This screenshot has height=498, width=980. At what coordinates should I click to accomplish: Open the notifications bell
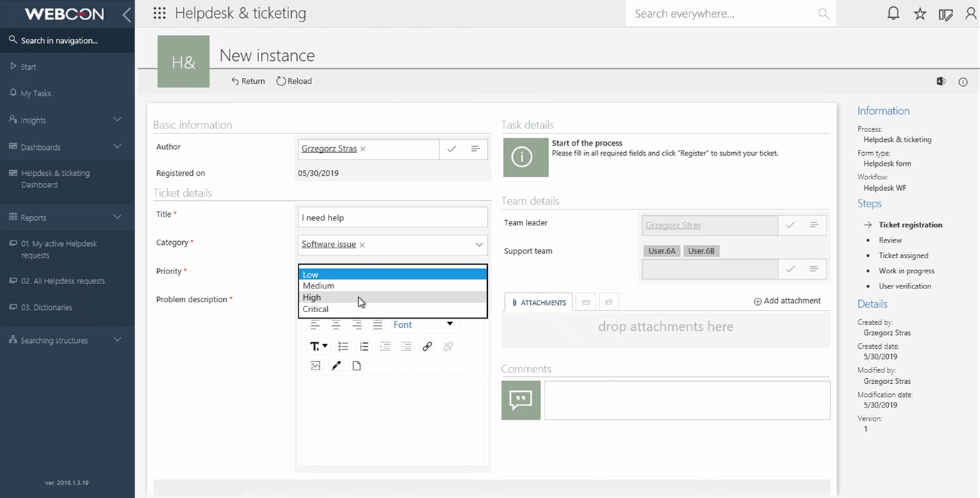(x=893, y=14)
